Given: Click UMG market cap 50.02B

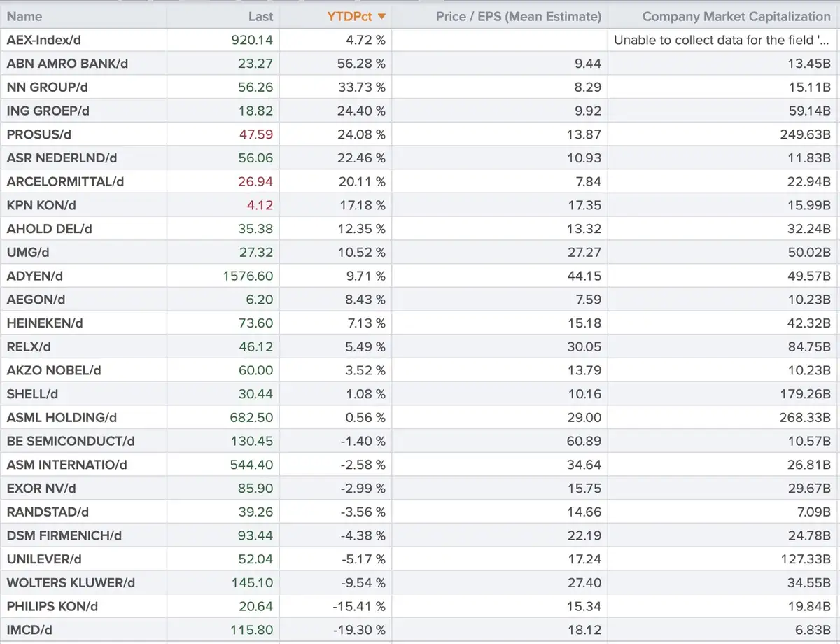Looking at the screenshot, I should point(810,253).
